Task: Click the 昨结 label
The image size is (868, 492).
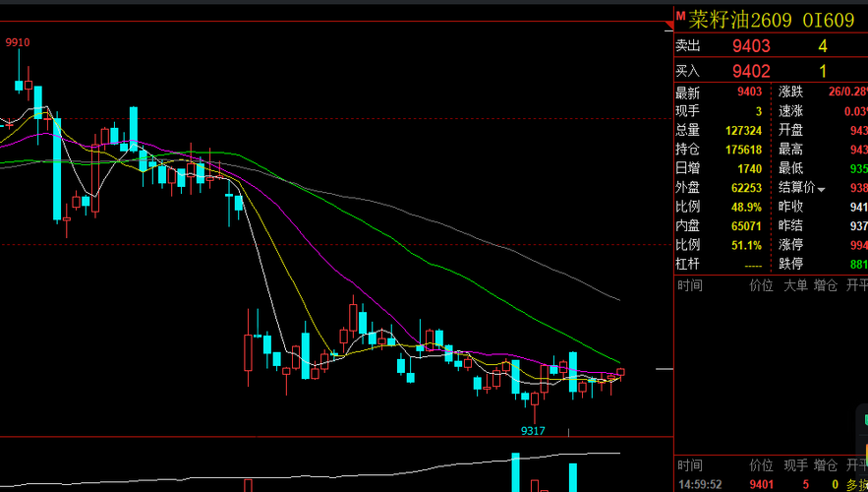Action: 790,225
